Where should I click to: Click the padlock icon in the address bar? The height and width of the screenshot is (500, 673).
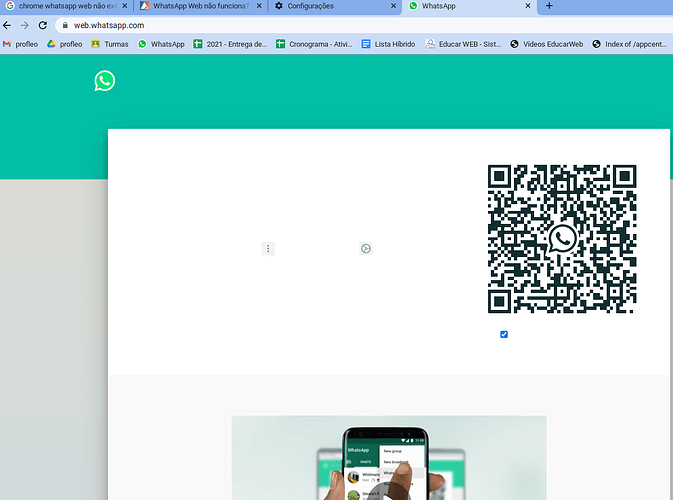click(x=65, y=25)
